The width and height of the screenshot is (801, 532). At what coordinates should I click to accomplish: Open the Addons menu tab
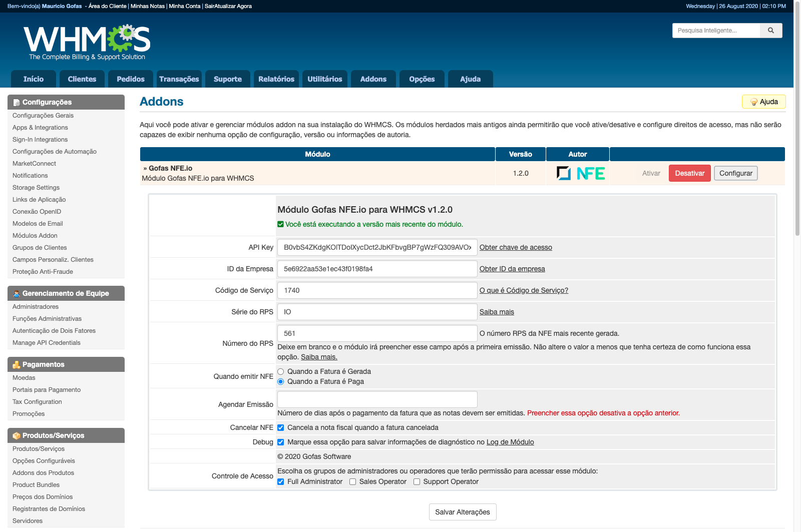tap(373, 79)
